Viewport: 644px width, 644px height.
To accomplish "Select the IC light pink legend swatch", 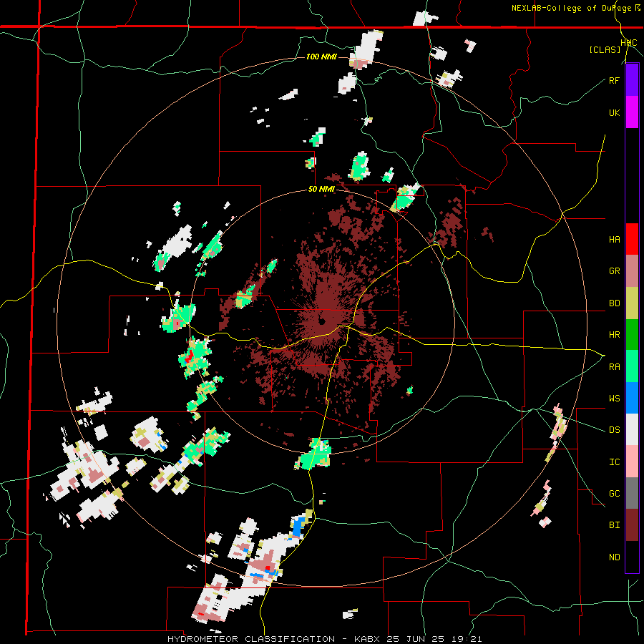I will [x=632, y=462].
